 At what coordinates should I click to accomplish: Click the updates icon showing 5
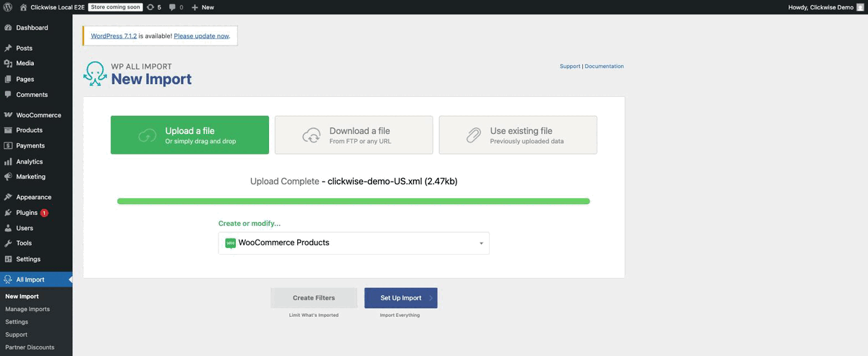[150, 7]
